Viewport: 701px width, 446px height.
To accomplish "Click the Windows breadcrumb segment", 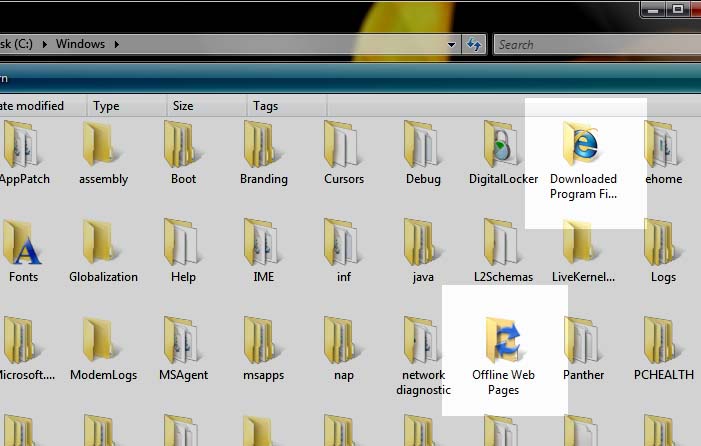I will 80,44.
